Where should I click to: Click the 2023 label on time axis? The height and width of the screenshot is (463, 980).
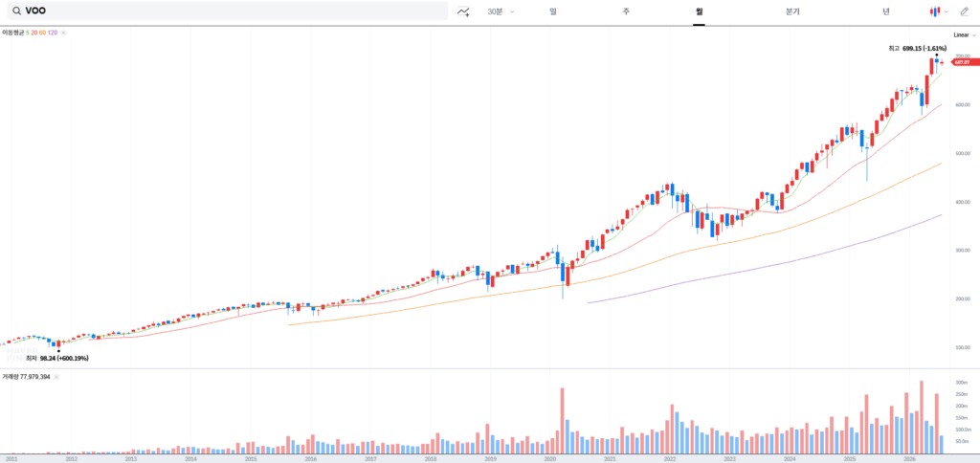coord(729,458)
